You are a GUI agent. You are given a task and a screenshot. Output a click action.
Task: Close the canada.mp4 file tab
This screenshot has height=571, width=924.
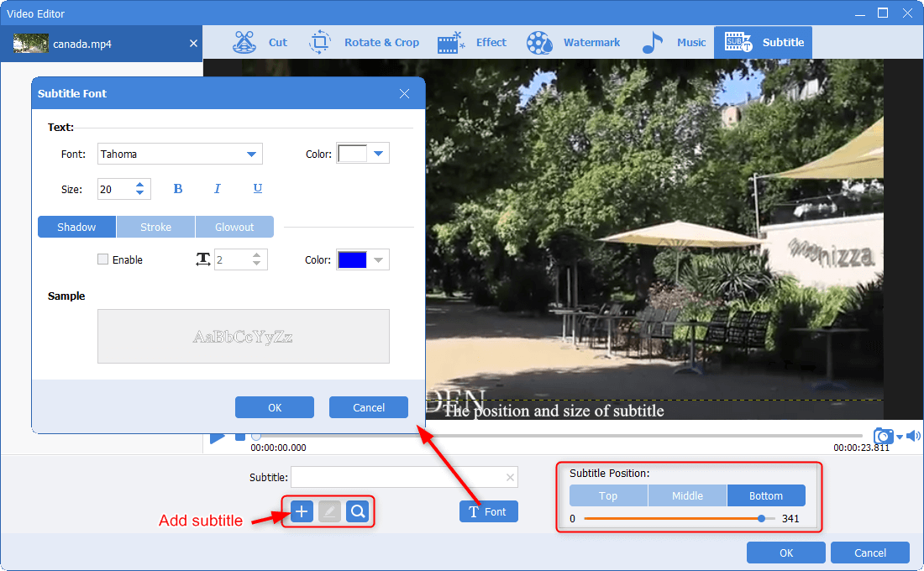tap(193, 44)
